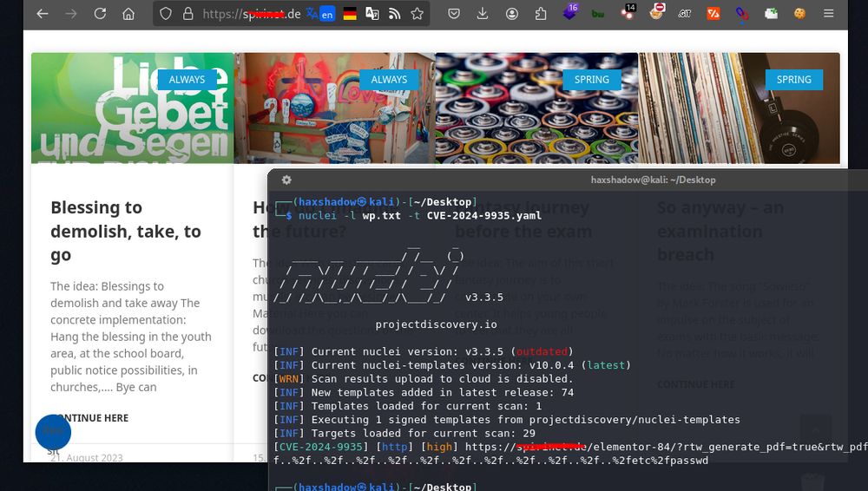Open the purple extension with badge 16
868x491 pixels.
pyautogui.click(x=569, y=12)
